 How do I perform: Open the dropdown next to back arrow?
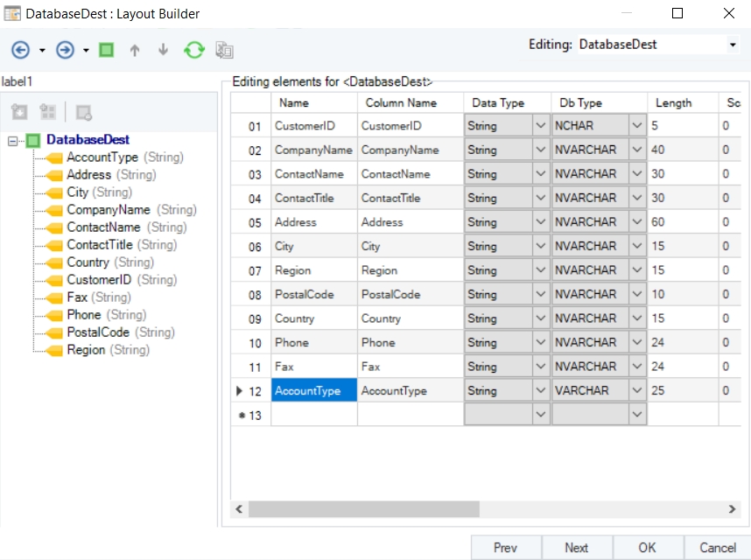[x=42, y=51]
